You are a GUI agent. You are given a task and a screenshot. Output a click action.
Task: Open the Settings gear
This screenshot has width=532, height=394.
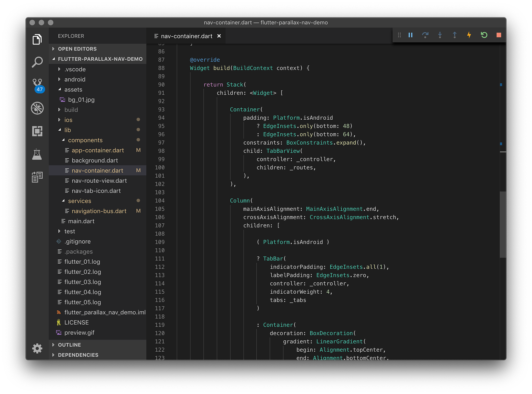37,348
